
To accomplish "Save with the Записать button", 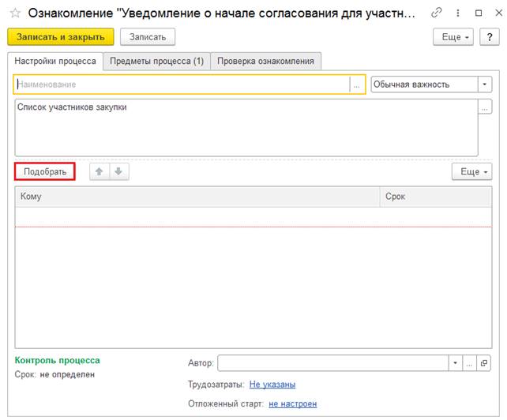I will pyautogui.click(x=148, y=37).
